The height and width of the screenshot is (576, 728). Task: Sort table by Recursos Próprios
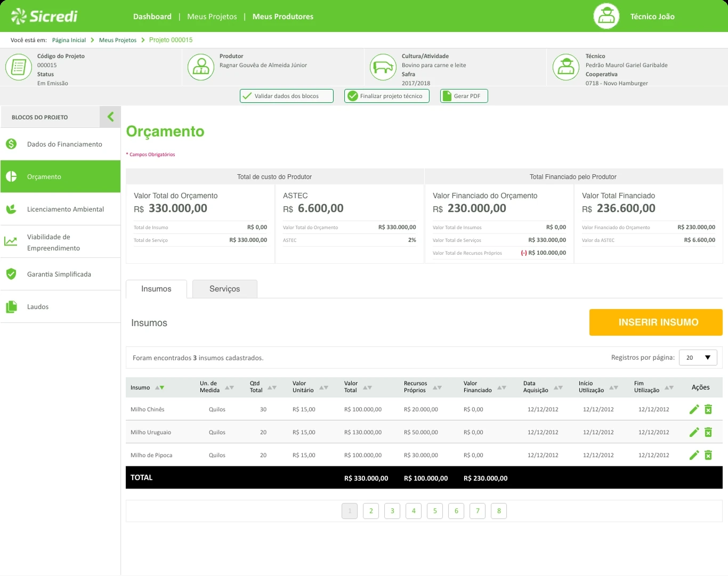(x=437, y=387)
